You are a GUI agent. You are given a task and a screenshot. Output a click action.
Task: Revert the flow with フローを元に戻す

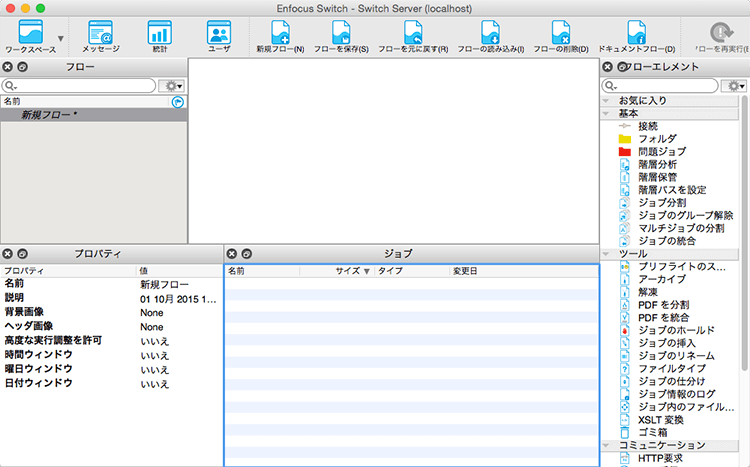[413, 35]
